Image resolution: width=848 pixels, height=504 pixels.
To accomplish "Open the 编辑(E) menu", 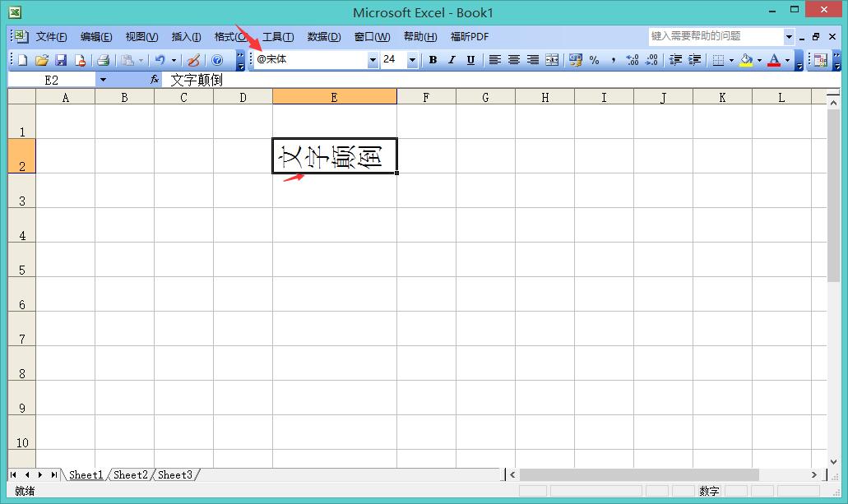I will [96, 37].
